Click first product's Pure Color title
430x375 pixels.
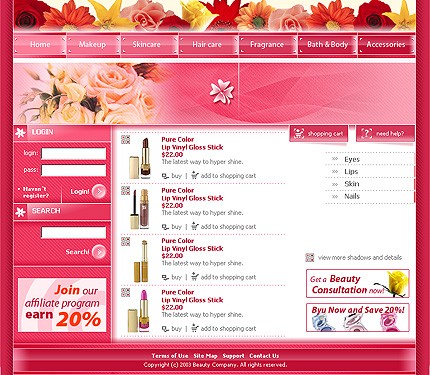coord(178,140)
